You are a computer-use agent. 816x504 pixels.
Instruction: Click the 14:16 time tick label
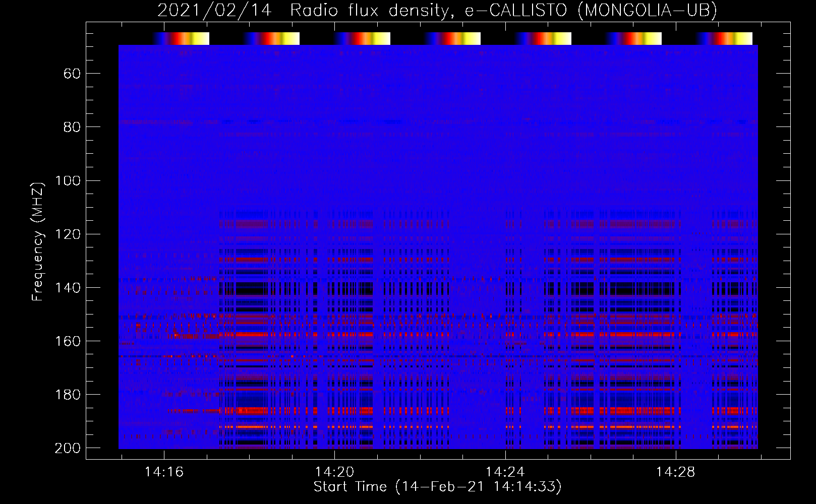pos(164,472)
